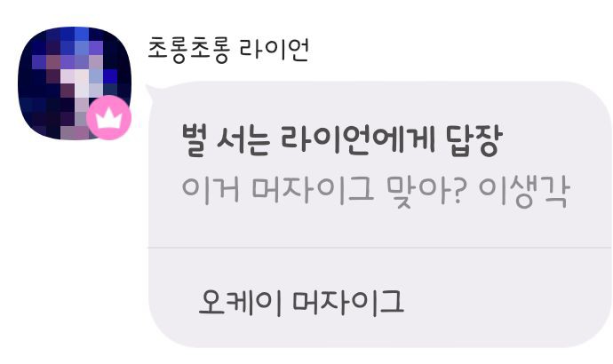Image resolution: width=613 pixels, height=364 pixels.
Task: Open the 초롱초롱 라이언 sender name
Action: tap(228, 50)
